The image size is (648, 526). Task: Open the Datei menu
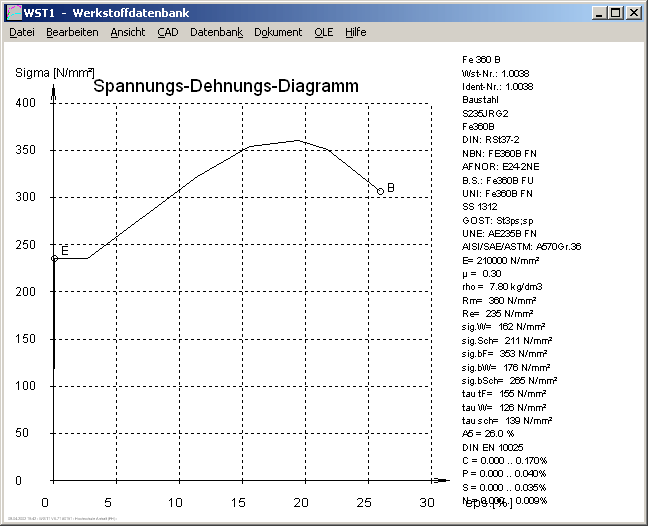(22, 32)
